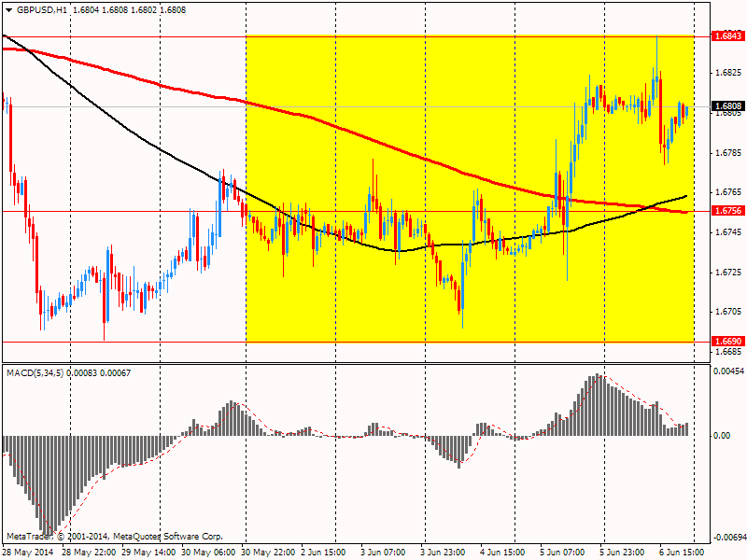747x560 pixels.
Task: Click the 28 May 22:00 time label
Action: (x=89, y=553)
